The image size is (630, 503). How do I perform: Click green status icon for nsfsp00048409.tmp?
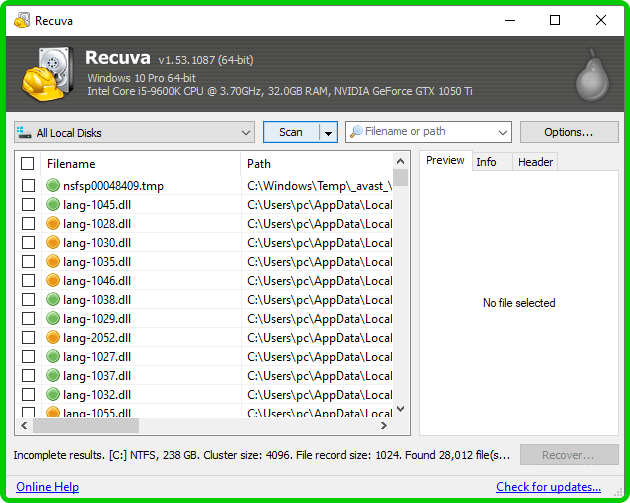tap(53, 185)
